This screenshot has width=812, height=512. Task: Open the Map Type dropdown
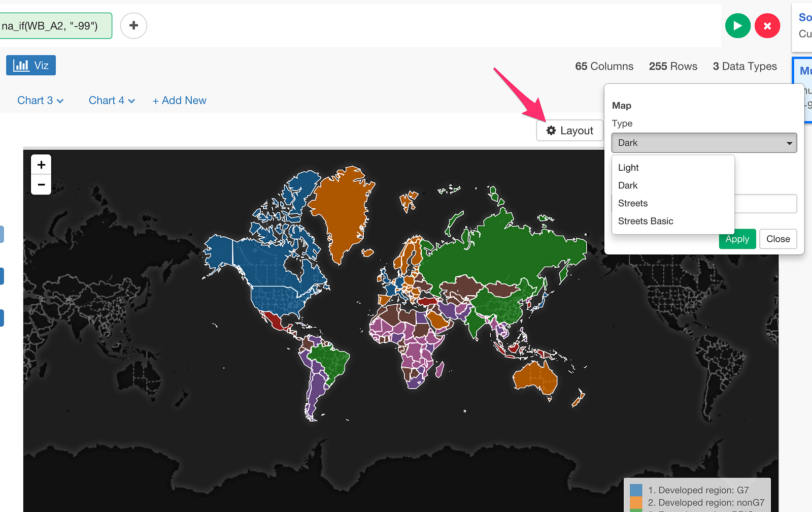704,143
